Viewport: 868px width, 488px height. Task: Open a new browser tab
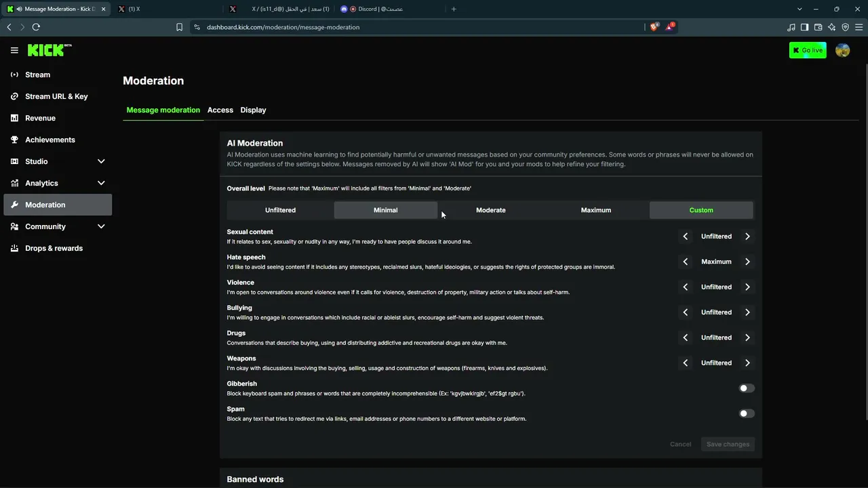[x=454, y=9]
